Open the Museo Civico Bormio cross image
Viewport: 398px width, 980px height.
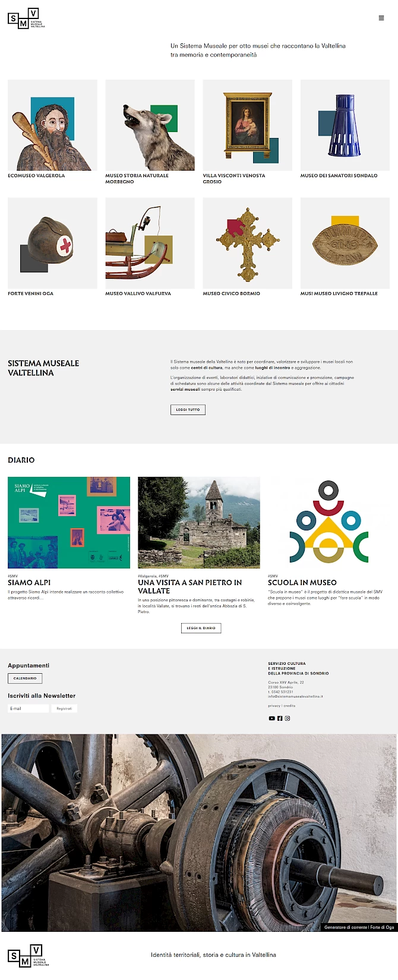247,243
